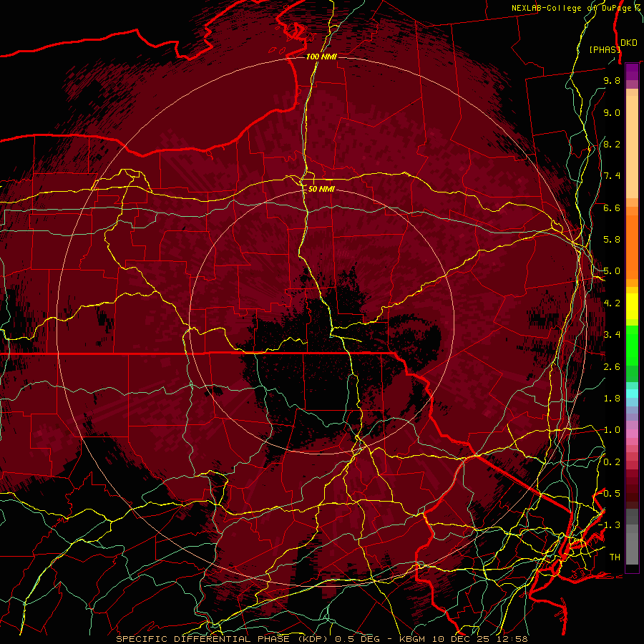The image size is (644, 644).
Task: Click the DKD label above the color scale
Action: pyautogui.click(x=628, y=43)
